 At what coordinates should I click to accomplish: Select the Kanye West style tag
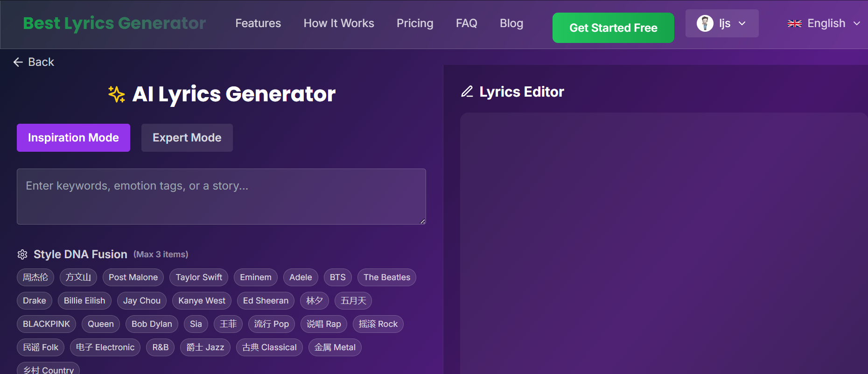click(202, 301)
